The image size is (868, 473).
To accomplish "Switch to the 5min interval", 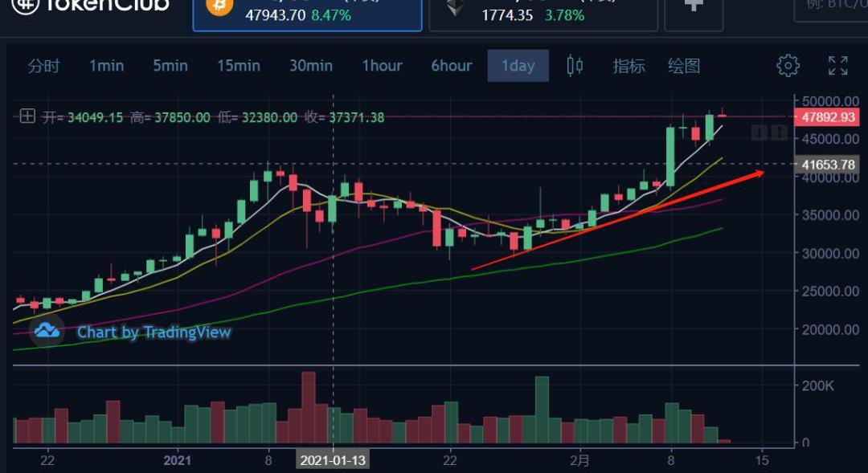I will (x=170, y=66).
